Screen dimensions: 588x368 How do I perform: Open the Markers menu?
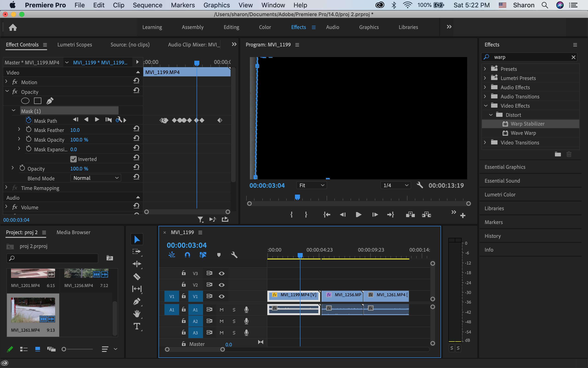click(183, 5)
